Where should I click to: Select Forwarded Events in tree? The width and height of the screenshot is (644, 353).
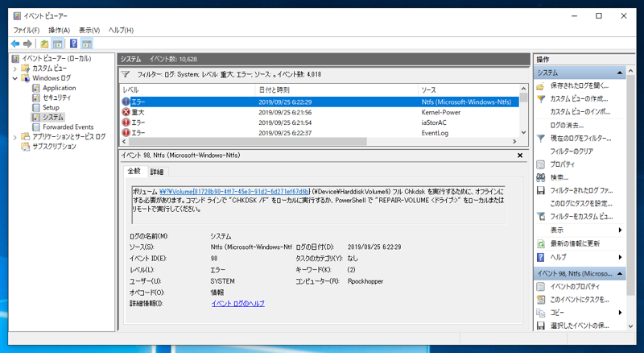pos(68,127)
